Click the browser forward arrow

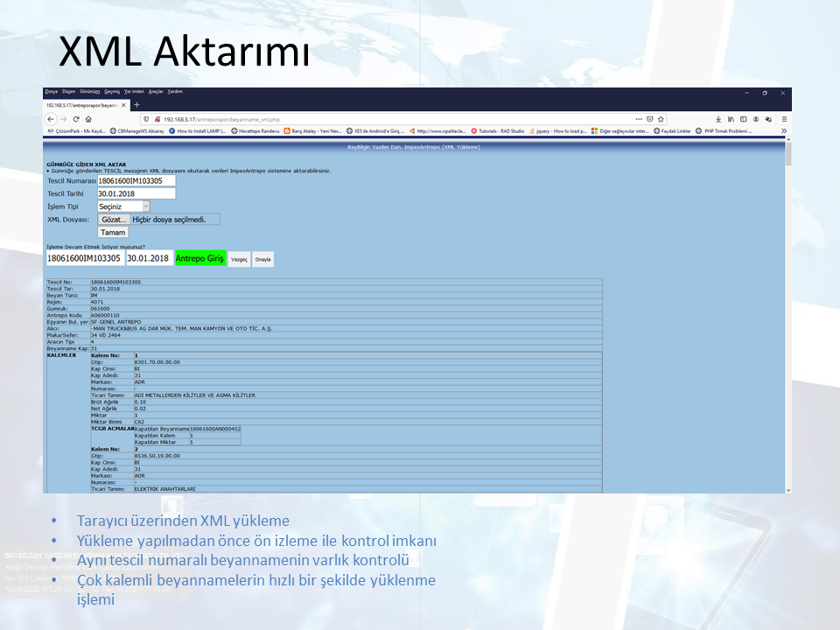(64, 120)
